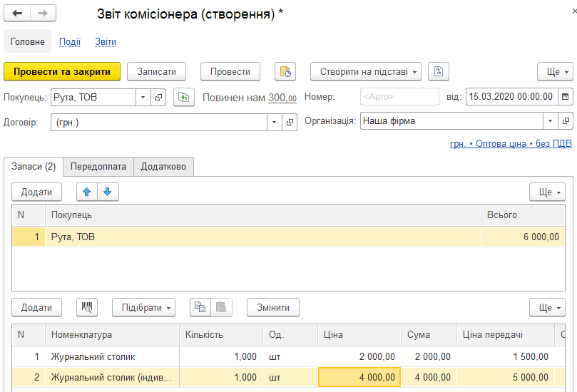Open the Ще menu above buyers table
This screenshot has height=392, width=577.
pos(547,192)
